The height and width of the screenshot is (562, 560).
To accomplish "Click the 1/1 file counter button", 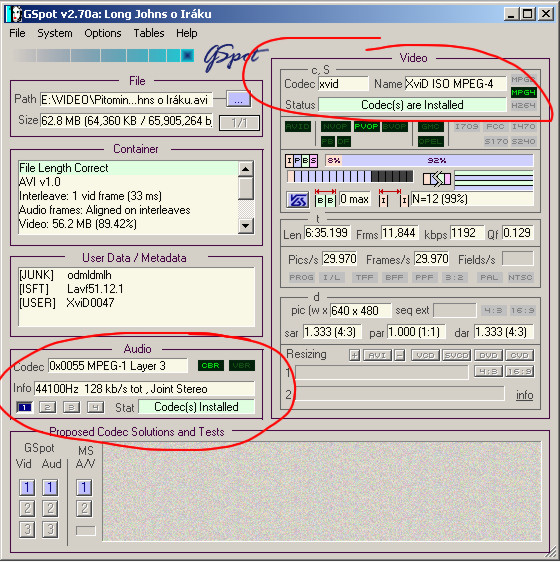I will click(239, 123).
